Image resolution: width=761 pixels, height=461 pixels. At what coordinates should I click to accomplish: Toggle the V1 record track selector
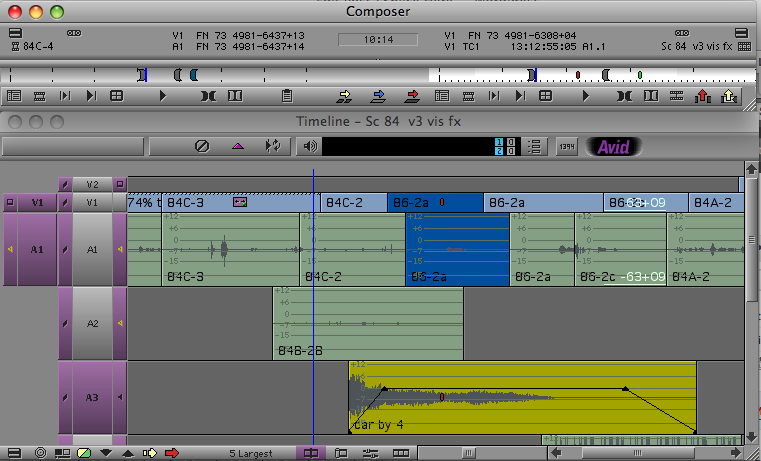click(x=91, y=202)
